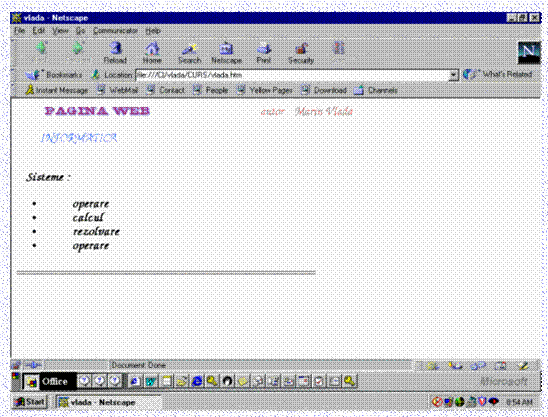Open the File menu
Viewport: 548px width, 417px height.
point(20,31)
